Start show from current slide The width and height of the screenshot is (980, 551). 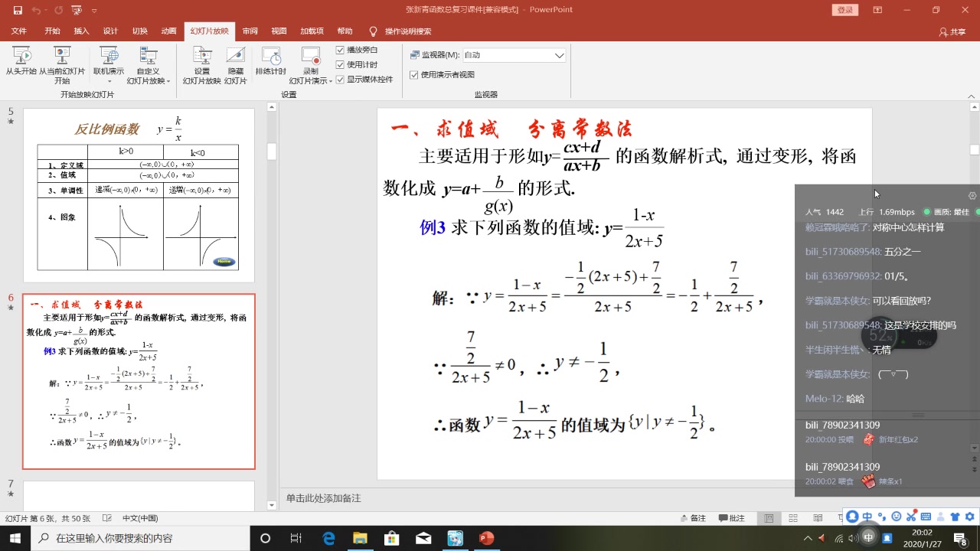[x=62, y=61]
